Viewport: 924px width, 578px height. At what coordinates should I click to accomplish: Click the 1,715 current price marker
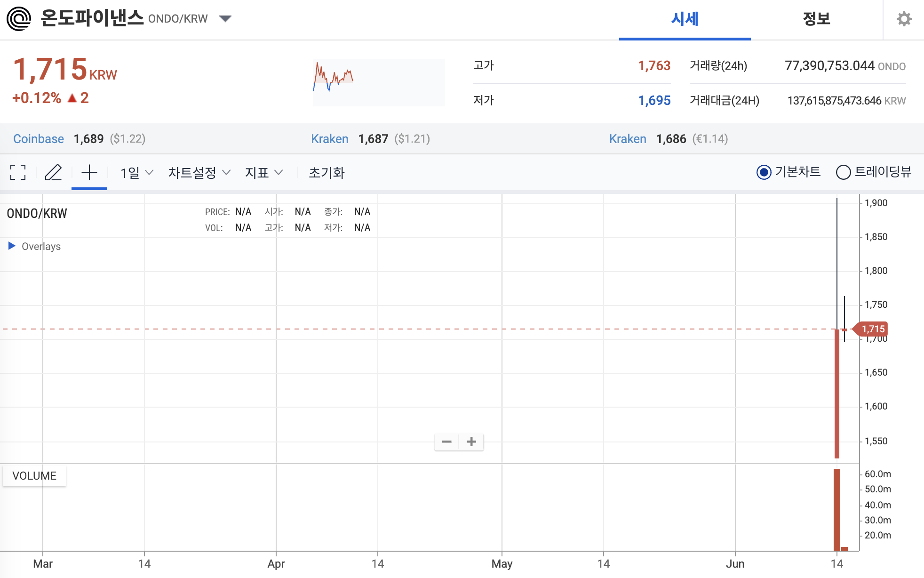(x=870, y=329)
